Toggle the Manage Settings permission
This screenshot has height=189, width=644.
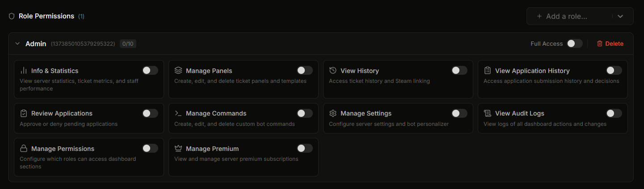(459, 113)
